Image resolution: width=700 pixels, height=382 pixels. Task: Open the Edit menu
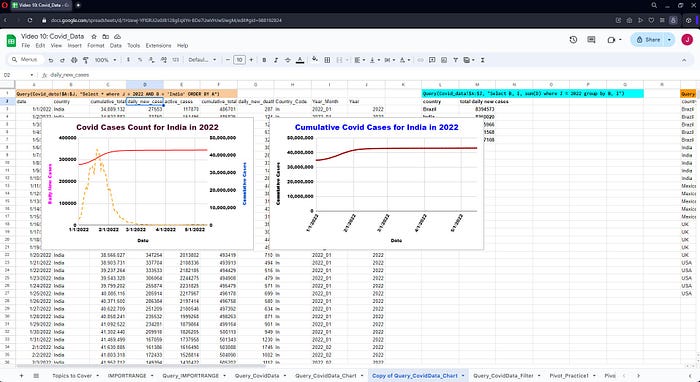[40, 46]
